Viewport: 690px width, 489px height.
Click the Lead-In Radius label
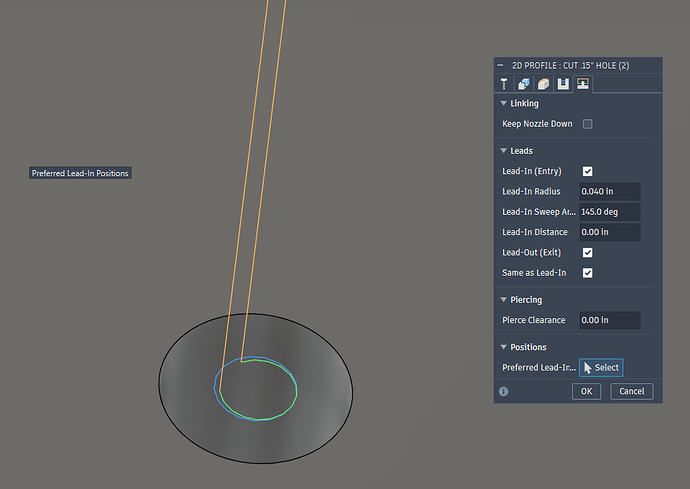click(531, 191)
